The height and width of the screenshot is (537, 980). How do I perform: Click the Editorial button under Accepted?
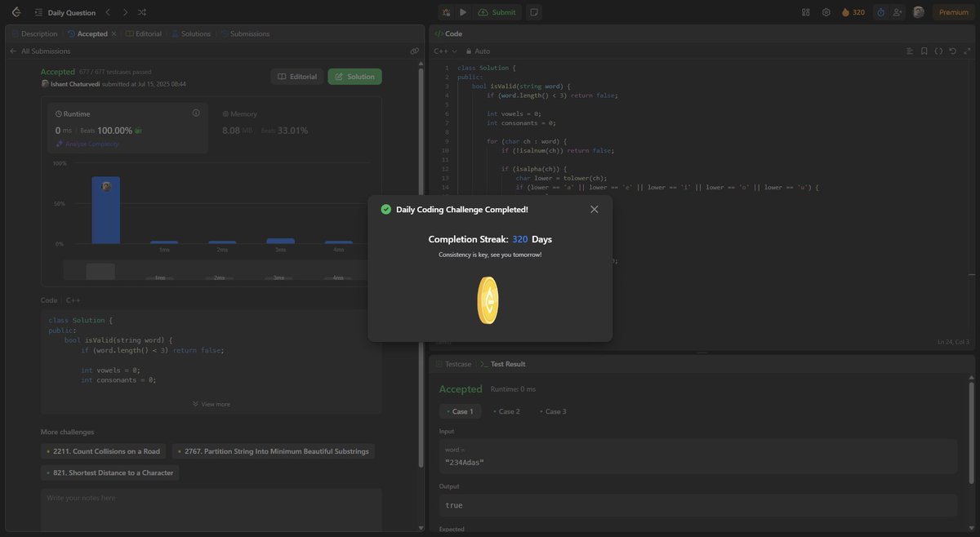296,77
